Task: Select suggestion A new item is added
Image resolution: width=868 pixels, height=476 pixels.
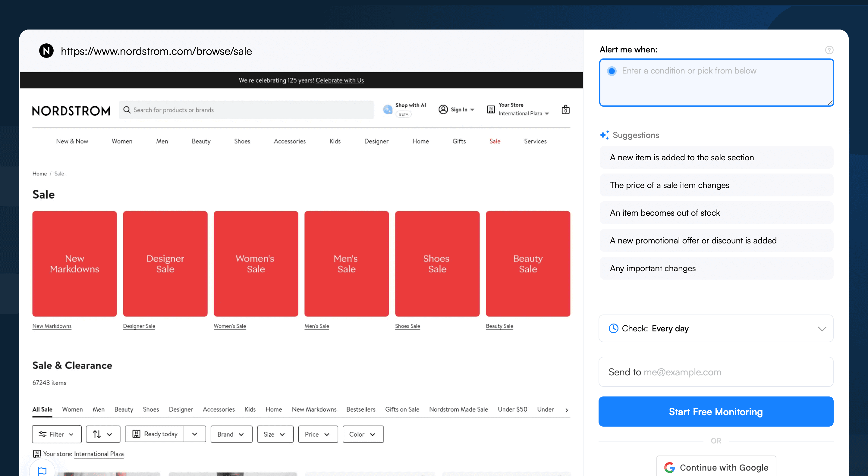Action: [716, 157]
